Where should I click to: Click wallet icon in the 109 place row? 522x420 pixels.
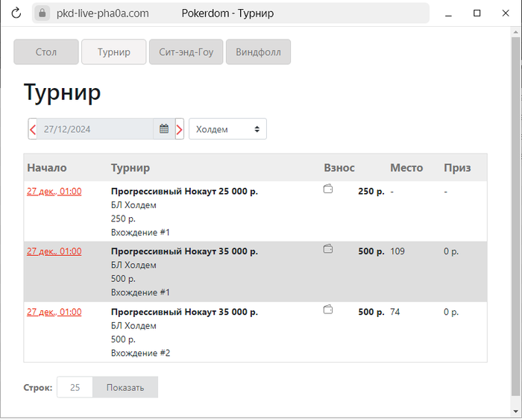pyautogui.click(x=328, y=249)
